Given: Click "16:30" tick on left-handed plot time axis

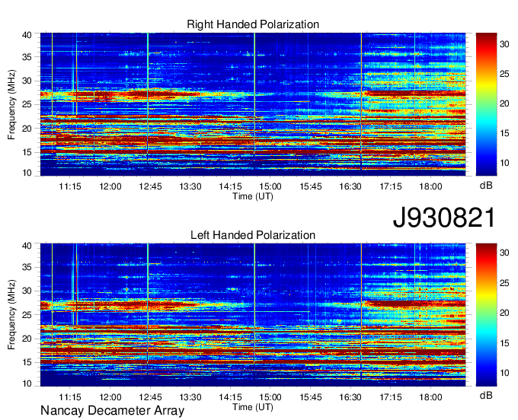Looking at the screenshot, I should point(350,397).
